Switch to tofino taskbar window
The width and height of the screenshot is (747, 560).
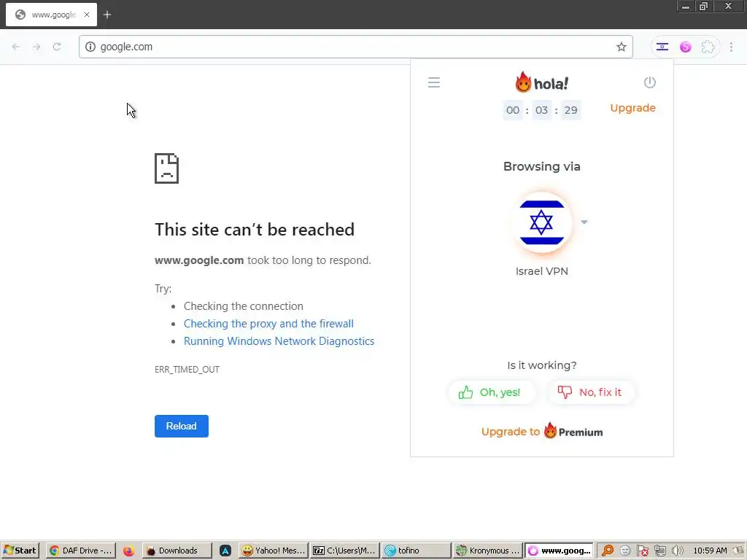[416, 551]
